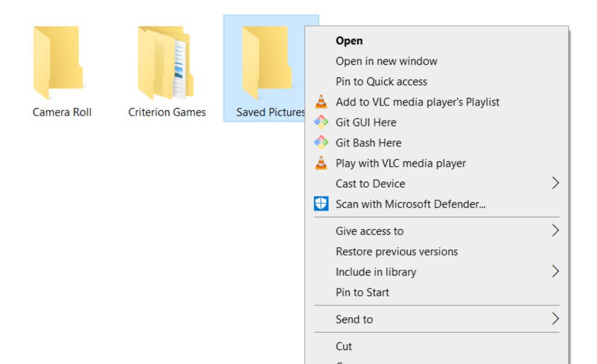Select Cut in the context menu
The image size is (597, 364).
pos(344,346)
